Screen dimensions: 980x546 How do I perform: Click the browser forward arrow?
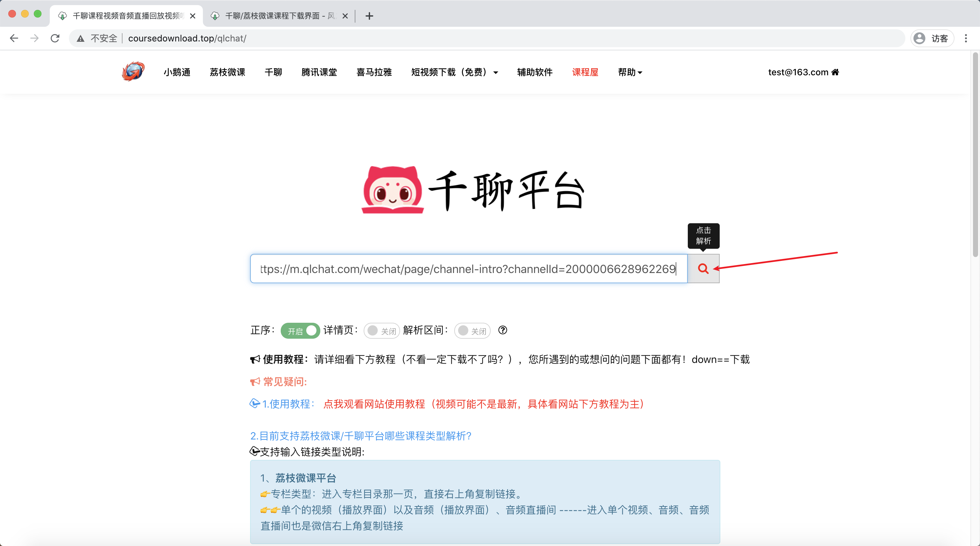pyautogui.click(x=35, y=38)
